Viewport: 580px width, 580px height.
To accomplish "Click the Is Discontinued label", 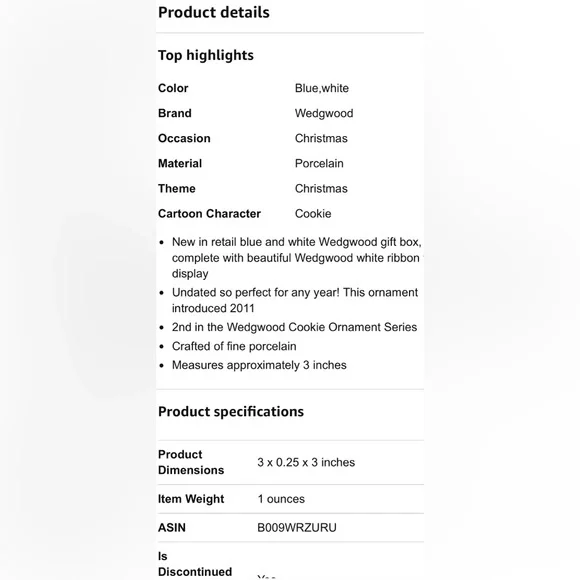I will click(x=195, y=564).
